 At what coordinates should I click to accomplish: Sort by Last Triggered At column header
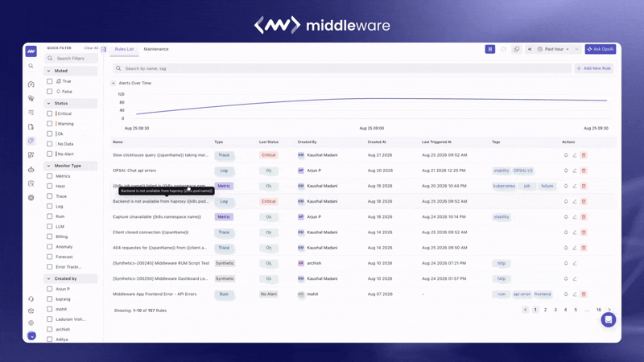pos(436,142)
